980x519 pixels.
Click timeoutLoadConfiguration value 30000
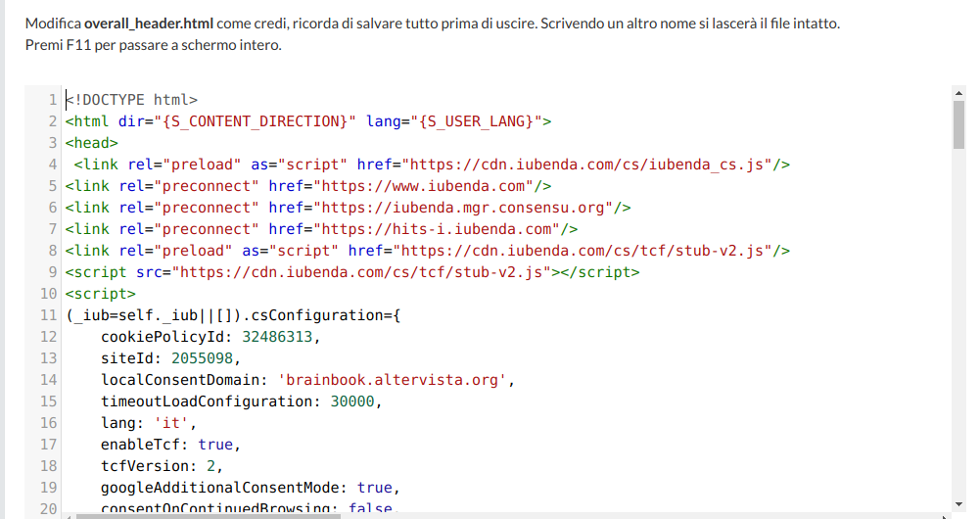(352, 401)
